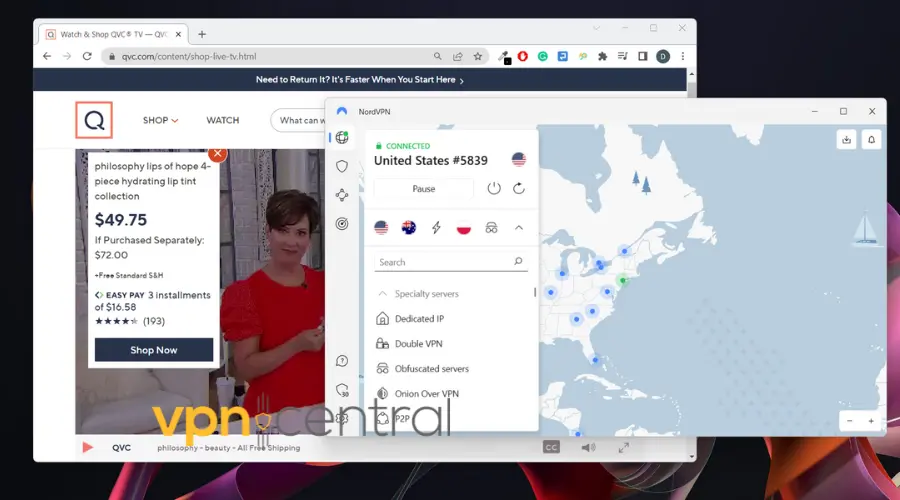Open the Chrome extensions puzzle icon
Image resolution: width=900 pixels, height=500 pixels.
pos(603,56)
